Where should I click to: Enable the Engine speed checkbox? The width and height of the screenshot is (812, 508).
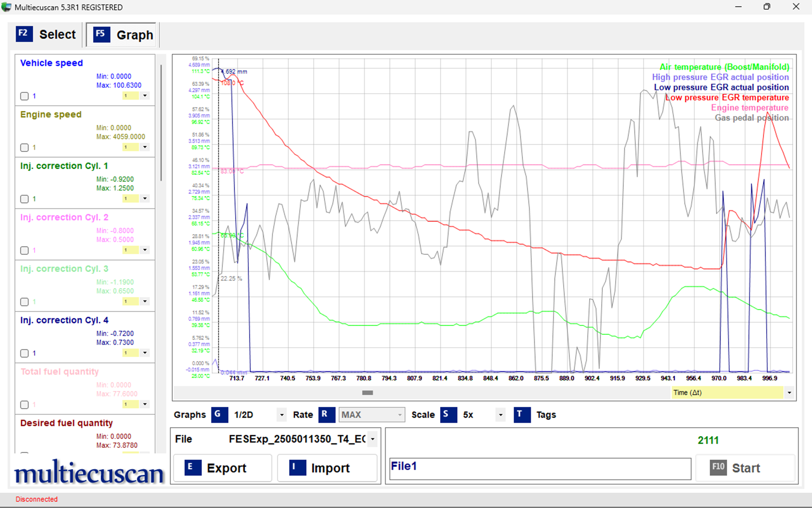point(24,148)
